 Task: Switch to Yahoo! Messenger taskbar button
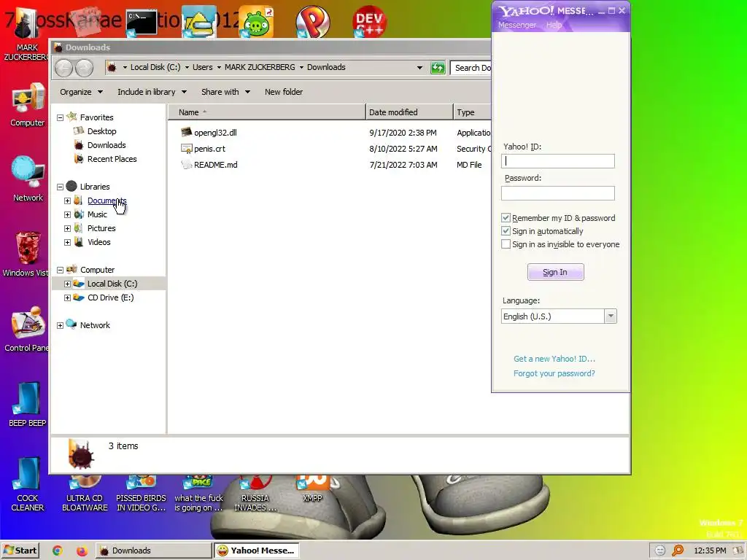(256, 551)
